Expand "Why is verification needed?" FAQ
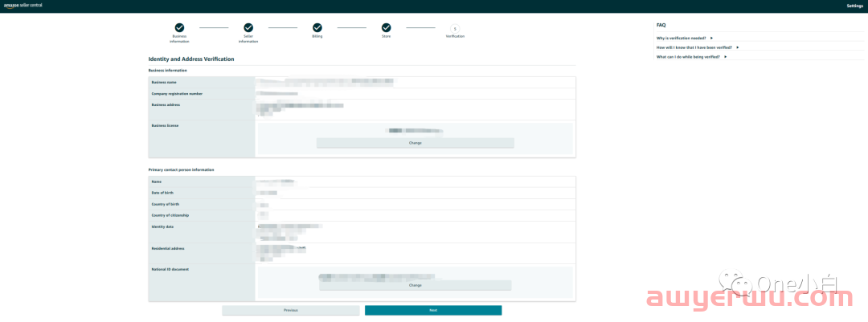The image size is (868, 322). [x=682, y=38]
